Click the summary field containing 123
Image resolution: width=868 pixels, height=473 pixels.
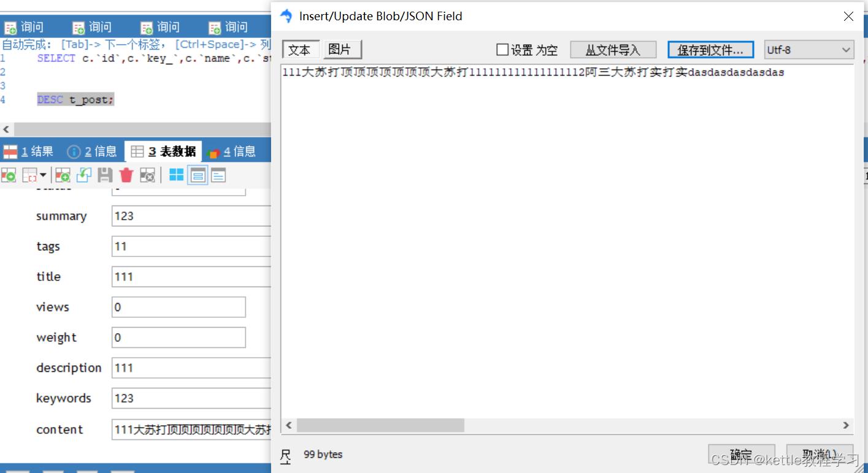point(191,216)
